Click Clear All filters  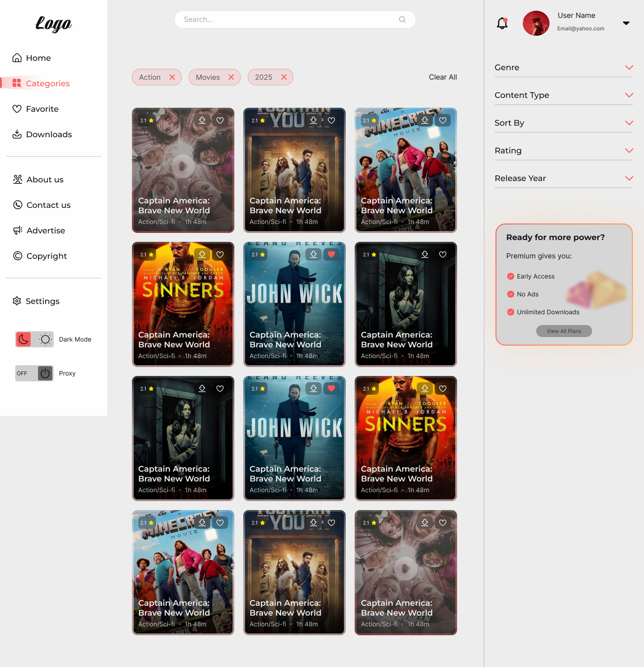click(443, 77)
